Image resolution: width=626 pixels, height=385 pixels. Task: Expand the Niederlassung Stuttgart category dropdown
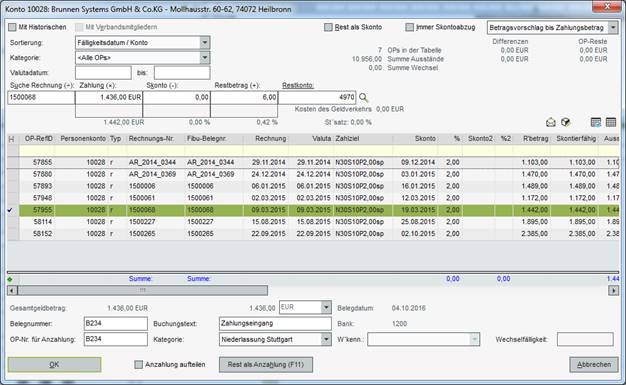pos(326,339)
